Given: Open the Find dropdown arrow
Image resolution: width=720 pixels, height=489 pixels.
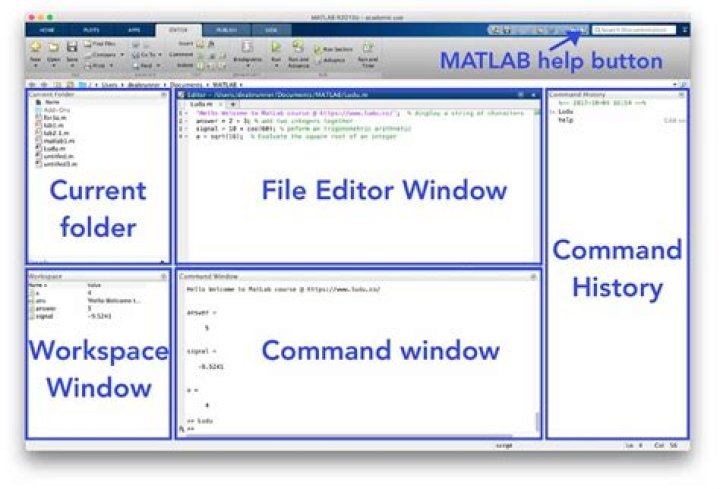Looking at the screenshot, I should pos(158,66).
